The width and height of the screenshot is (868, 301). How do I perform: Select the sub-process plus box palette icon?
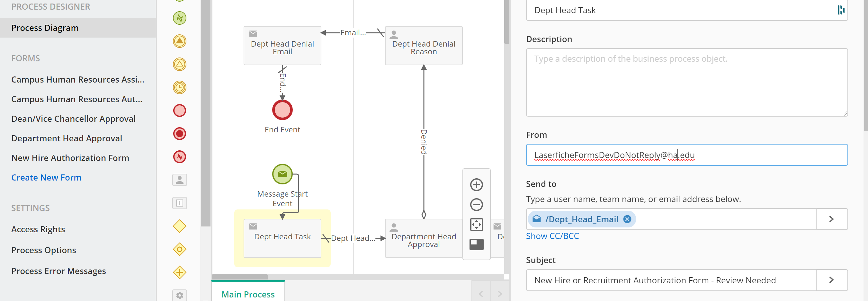(x=180, y=203)
